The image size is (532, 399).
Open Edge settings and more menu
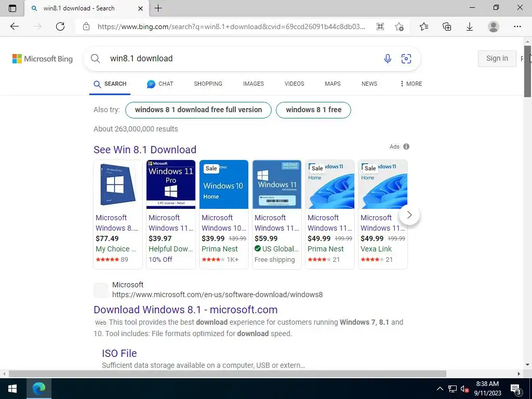pos(517,26)
